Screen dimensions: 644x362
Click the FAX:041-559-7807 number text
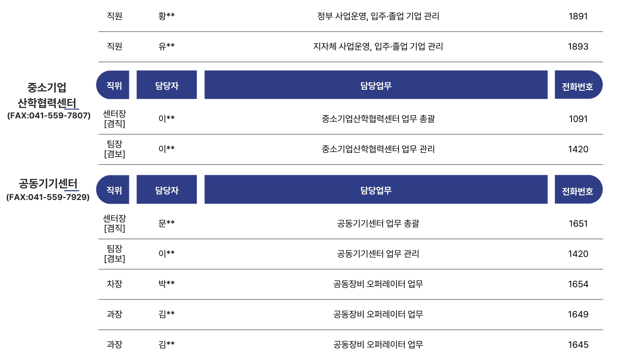(49, 116)
